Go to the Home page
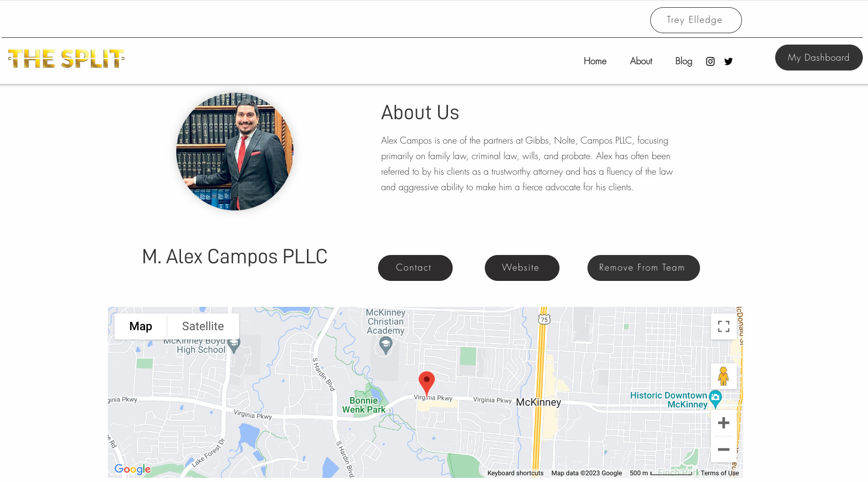868x482 pixels. [x=595, y=61]
